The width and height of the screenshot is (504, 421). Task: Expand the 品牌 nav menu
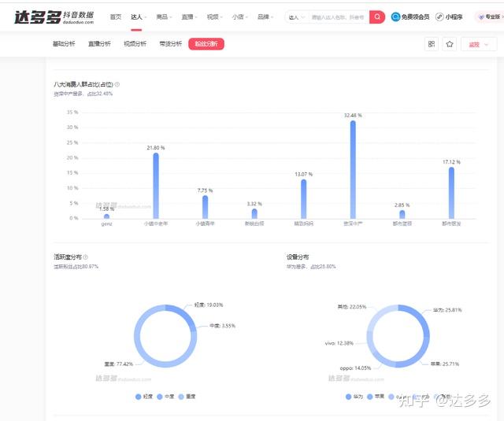[265, 17]
